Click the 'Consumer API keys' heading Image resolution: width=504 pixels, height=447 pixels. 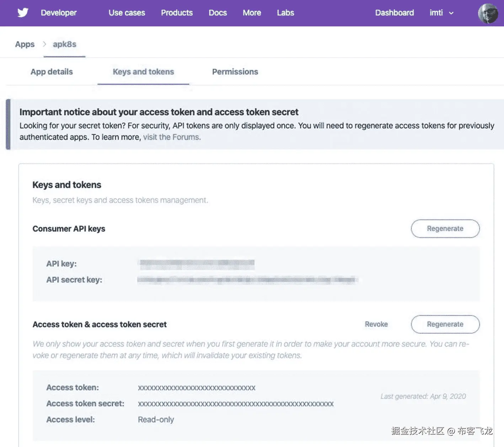click(69, 229)
